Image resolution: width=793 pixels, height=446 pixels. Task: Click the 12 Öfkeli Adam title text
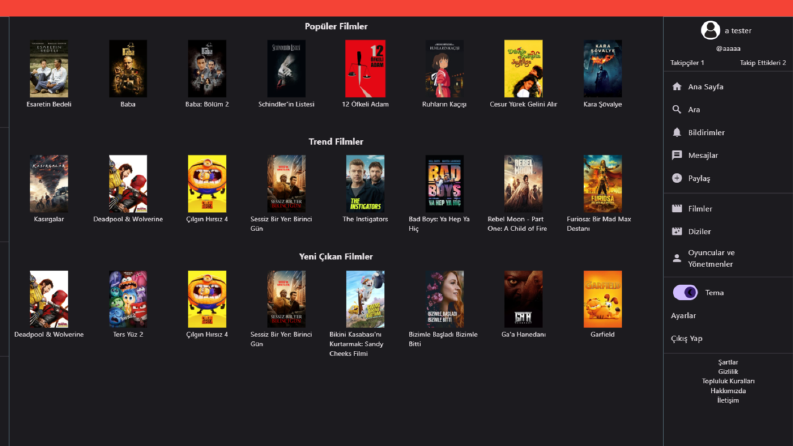coord(365,104)
